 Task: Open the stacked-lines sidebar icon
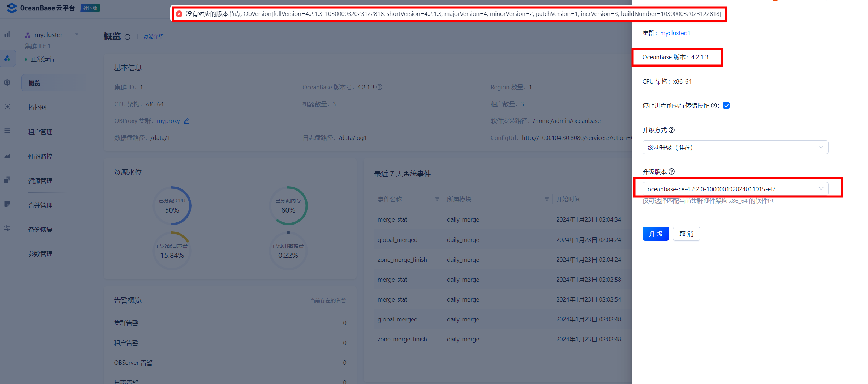tap(7, 131)
